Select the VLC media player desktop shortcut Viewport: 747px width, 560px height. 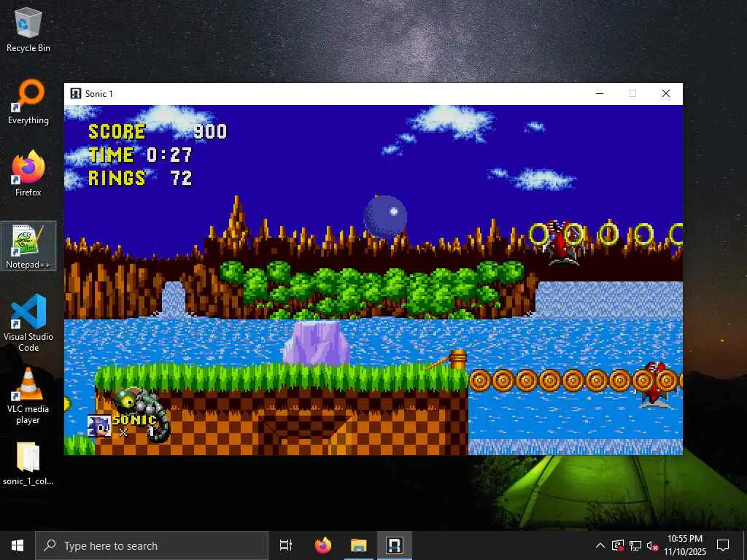[28, 395]
